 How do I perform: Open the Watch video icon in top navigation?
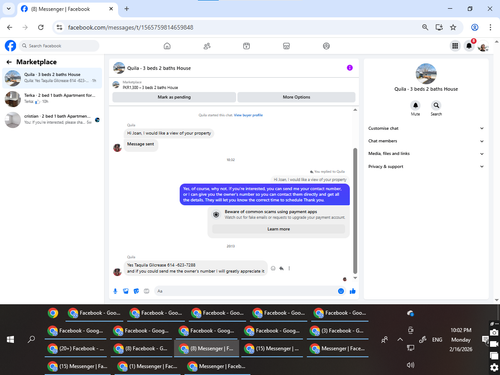[246, 46]
